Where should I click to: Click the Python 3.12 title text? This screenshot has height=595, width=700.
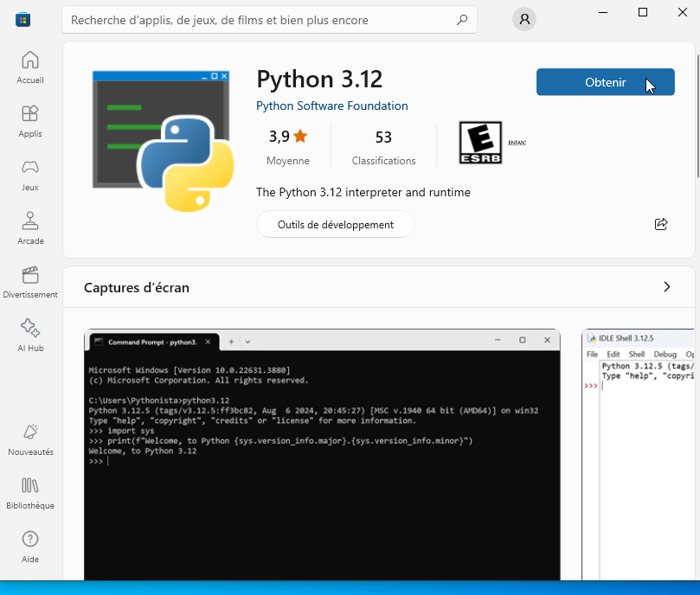coord(319,80)
